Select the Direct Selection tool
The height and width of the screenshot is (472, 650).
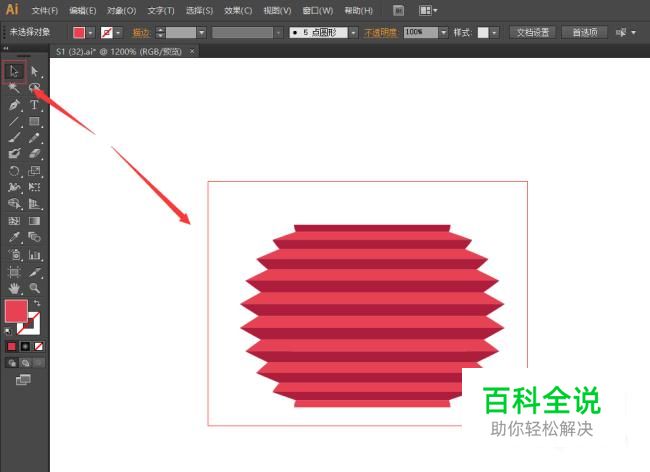pyautogui.click(x=34, y=72)
